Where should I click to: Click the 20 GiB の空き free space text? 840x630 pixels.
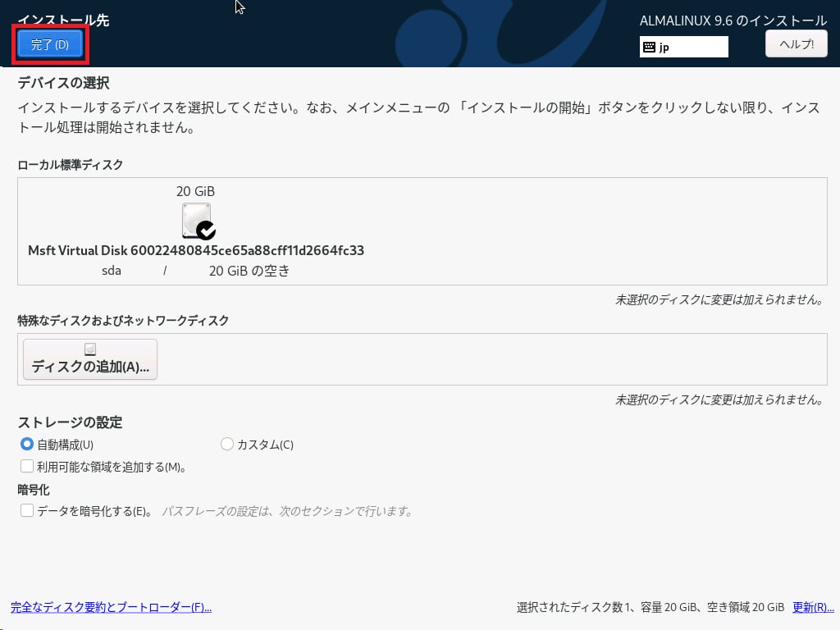coord(249,271)
